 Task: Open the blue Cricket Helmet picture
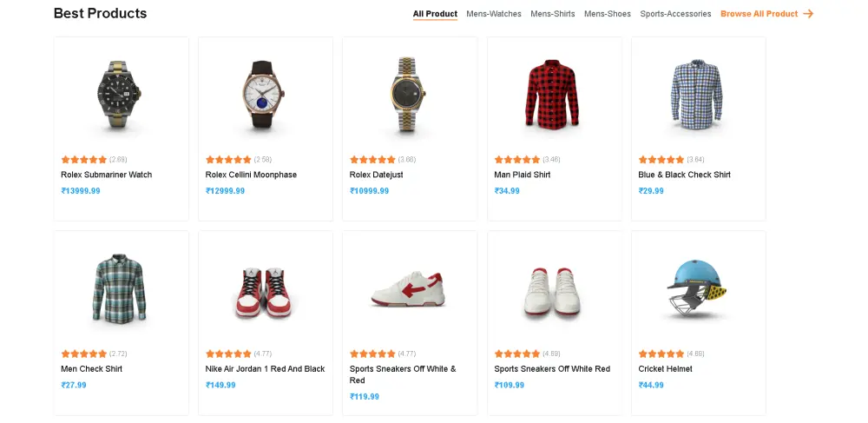[698, 288]
